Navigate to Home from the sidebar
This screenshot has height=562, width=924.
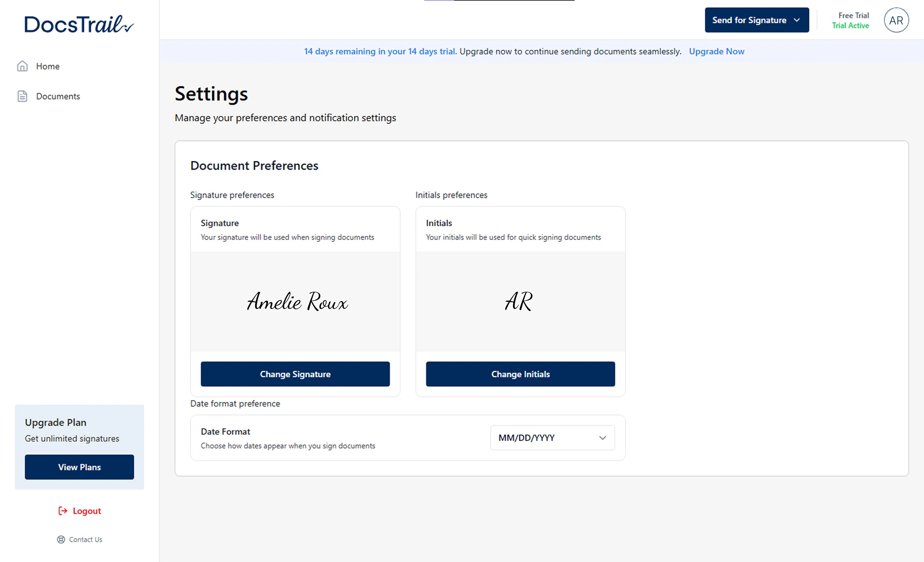48,66
